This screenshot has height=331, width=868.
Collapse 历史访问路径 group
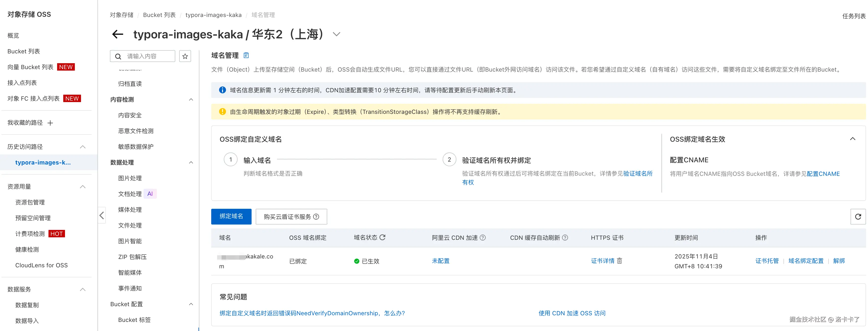click(x=82, y=147)
